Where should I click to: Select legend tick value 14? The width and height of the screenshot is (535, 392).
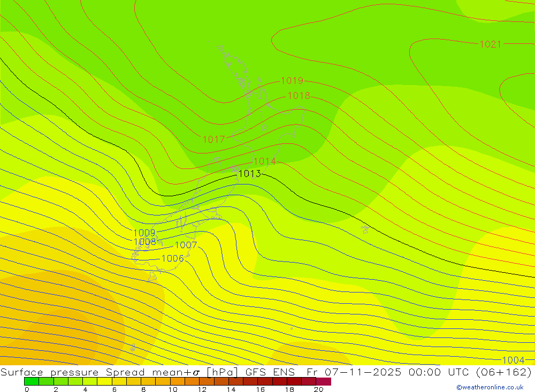coord(231,389)
